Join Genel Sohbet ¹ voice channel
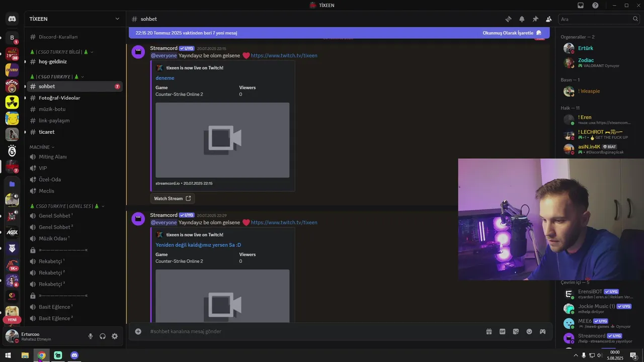 pos(74,216)
